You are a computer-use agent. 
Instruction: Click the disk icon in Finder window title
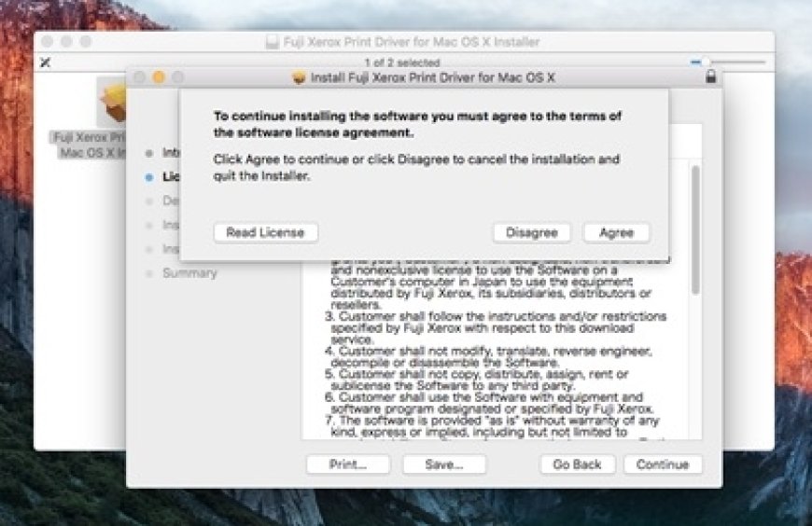tap(273, 42)
